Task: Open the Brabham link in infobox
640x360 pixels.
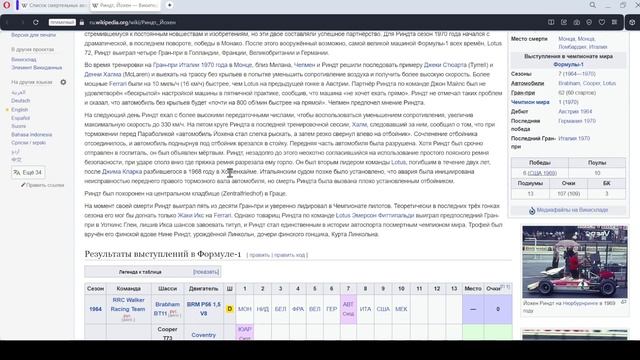Action: 569,83
